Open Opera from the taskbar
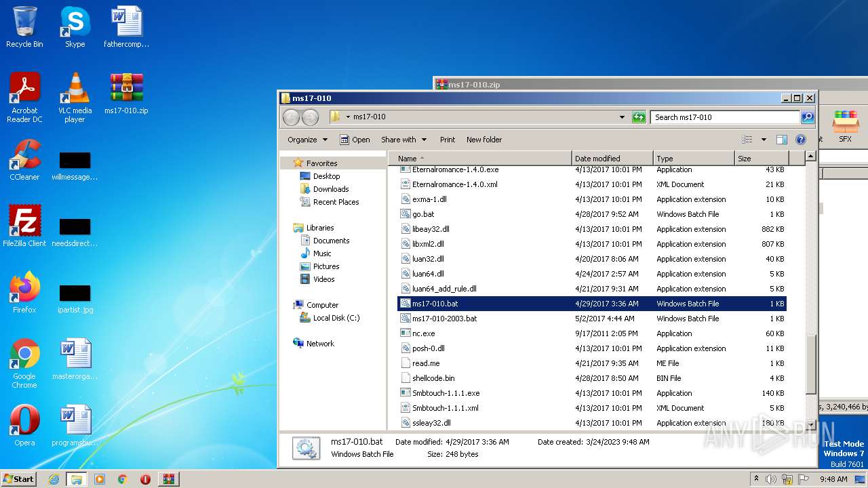 pos(145,479)
